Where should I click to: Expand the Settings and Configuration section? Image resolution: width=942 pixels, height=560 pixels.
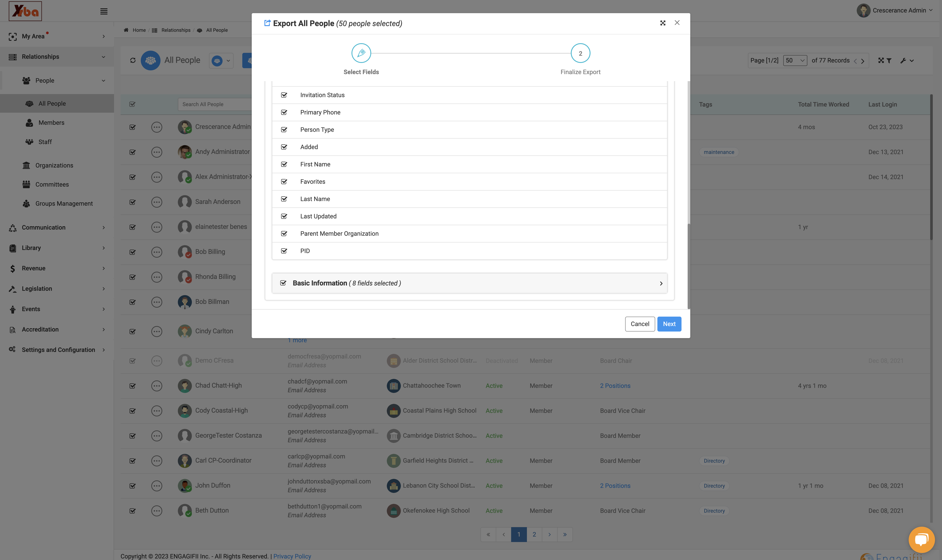(57, 350)
